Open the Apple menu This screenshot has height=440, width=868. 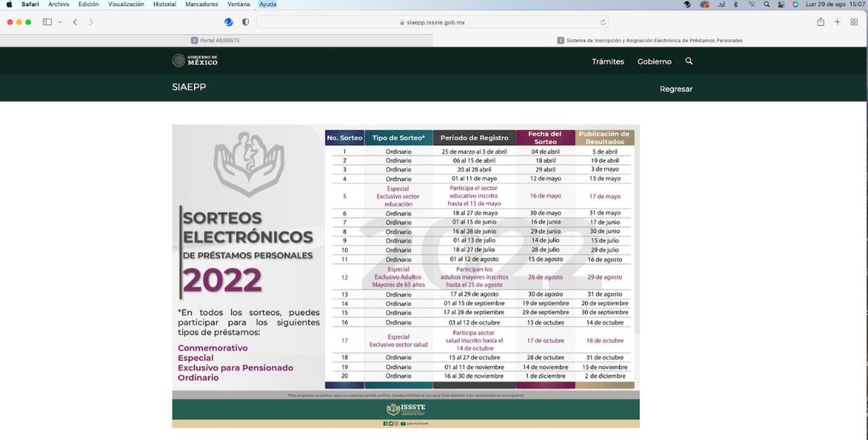(x=9, y=4)
